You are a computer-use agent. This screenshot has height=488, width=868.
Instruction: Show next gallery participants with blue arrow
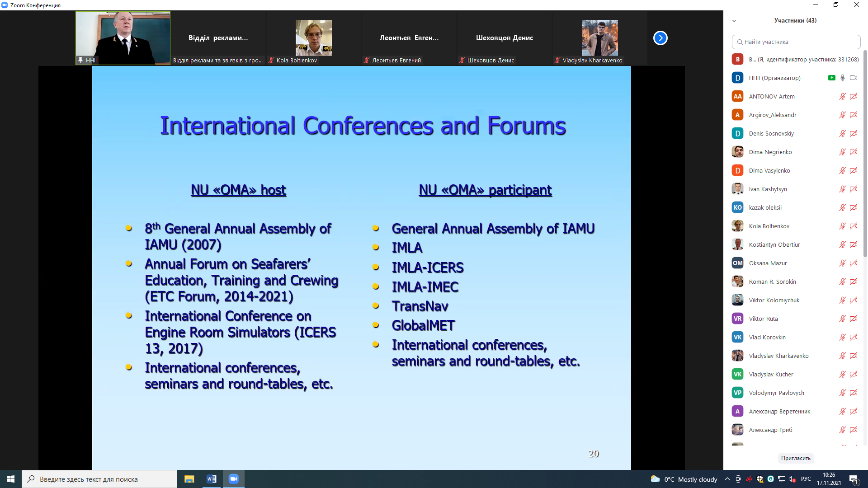660,38
